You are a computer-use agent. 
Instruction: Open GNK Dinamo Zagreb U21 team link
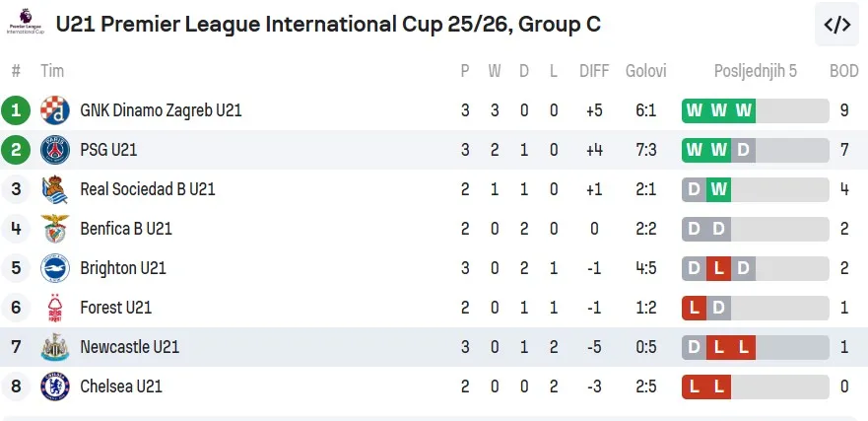pos(161,110)
